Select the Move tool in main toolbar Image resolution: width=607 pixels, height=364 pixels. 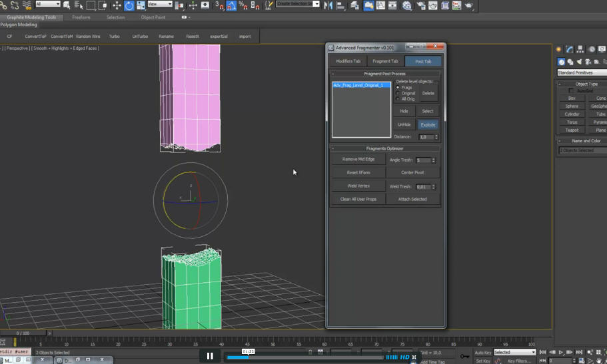[x=117, y=5]
